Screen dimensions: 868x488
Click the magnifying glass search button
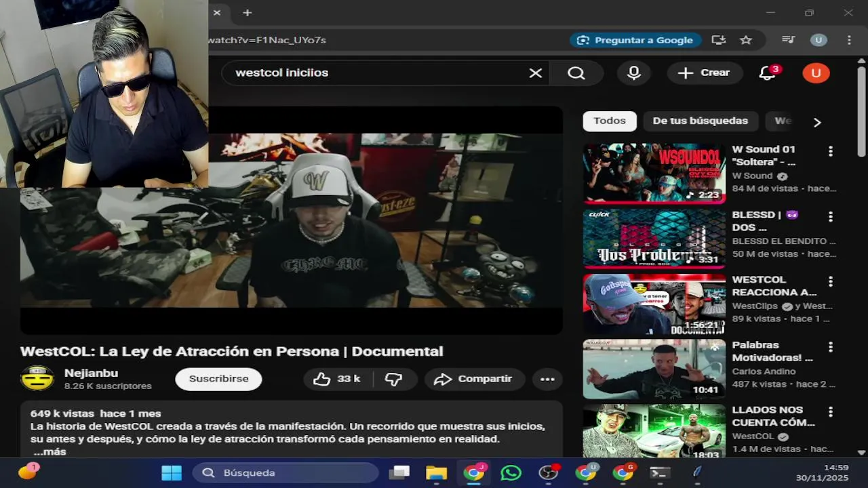click(x=576, y=73)
